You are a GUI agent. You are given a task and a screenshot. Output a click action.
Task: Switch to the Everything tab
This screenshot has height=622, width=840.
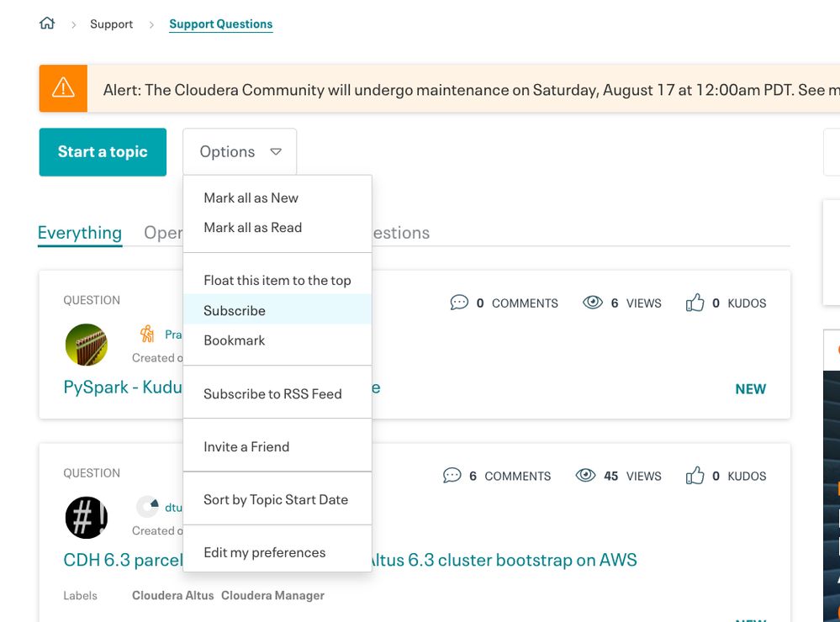(x=80, y=233)
